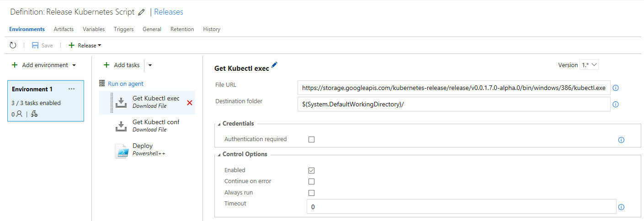
Task: Tick the Continue on error checkbox
Action: click(311, 182)
